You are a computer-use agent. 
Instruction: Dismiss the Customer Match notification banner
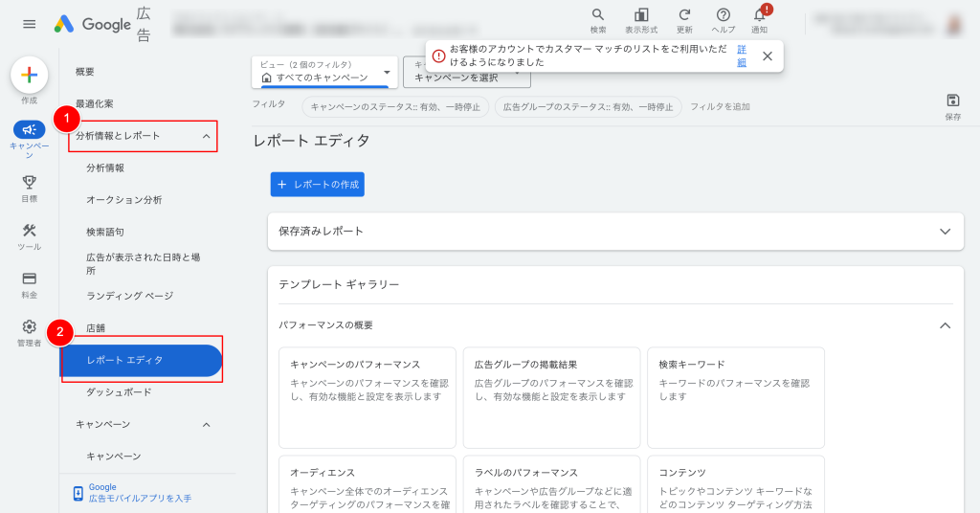(768, 56)
